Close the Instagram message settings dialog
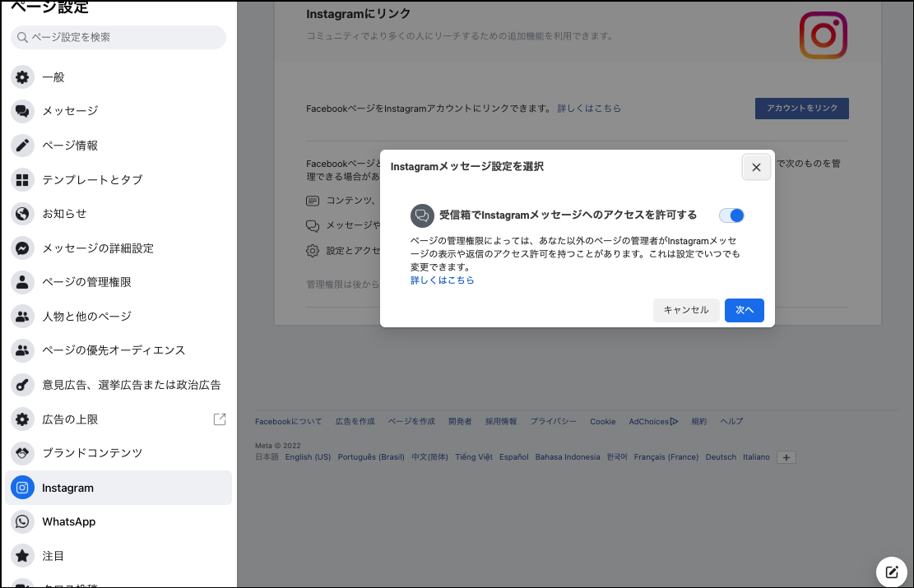Image resolution: width=914 pixels, height=588 pixels. 756,167
